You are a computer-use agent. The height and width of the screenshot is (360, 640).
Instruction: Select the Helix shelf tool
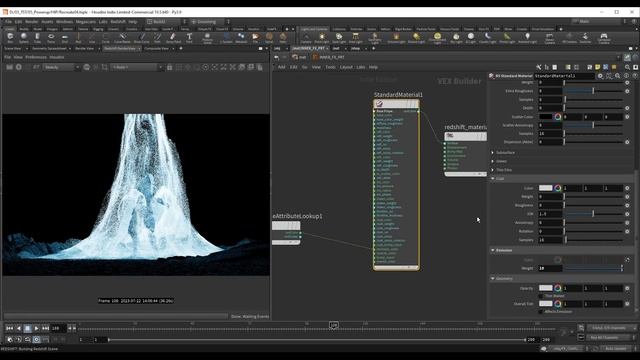pyautogui.click(x=282, y=38)
